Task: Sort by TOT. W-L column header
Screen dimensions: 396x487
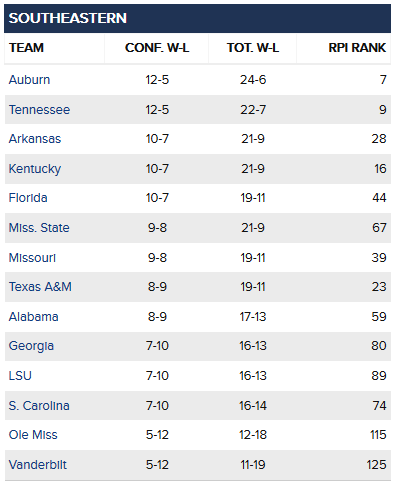Action: point(253,48)
